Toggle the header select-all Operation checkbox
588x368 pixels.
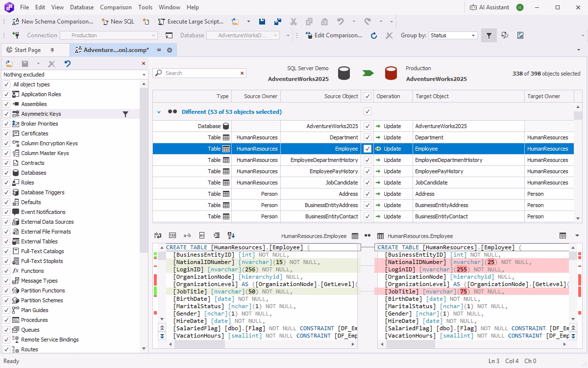[367, 96]
